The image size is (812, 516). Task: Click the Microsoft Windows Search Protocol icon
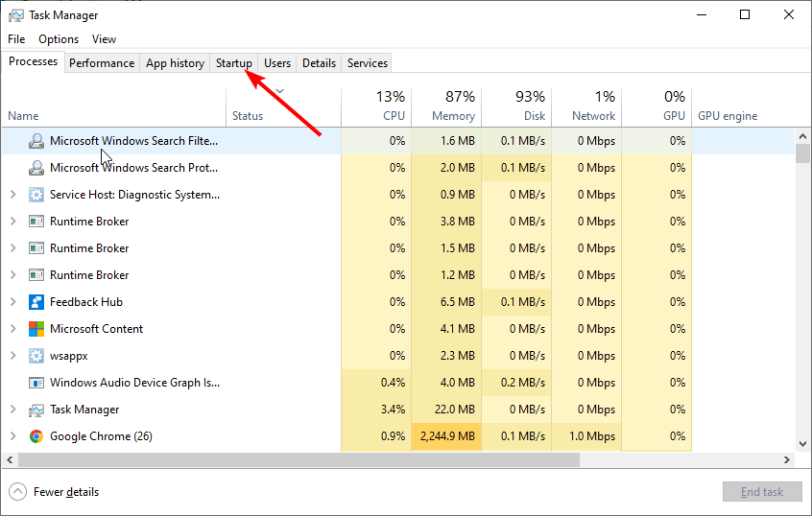click(36, 168)
